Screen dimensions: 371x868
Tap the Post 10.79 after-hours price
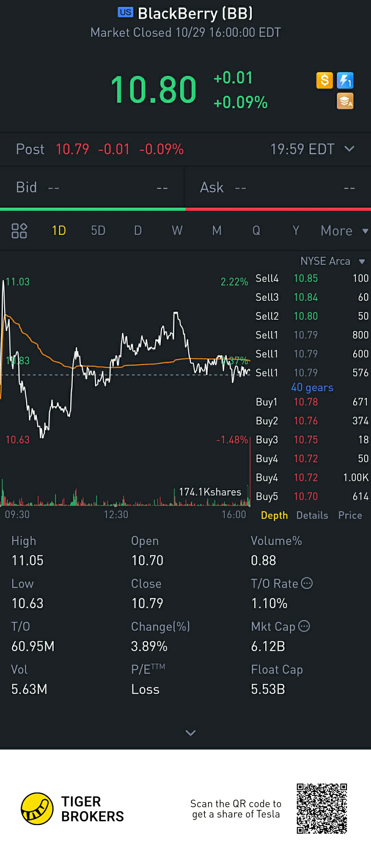[72, 149]
